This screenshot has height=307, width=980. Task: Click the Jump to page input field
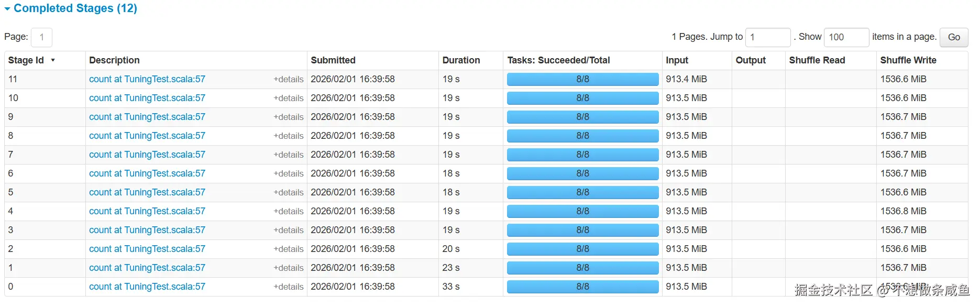tap(767, 37)
